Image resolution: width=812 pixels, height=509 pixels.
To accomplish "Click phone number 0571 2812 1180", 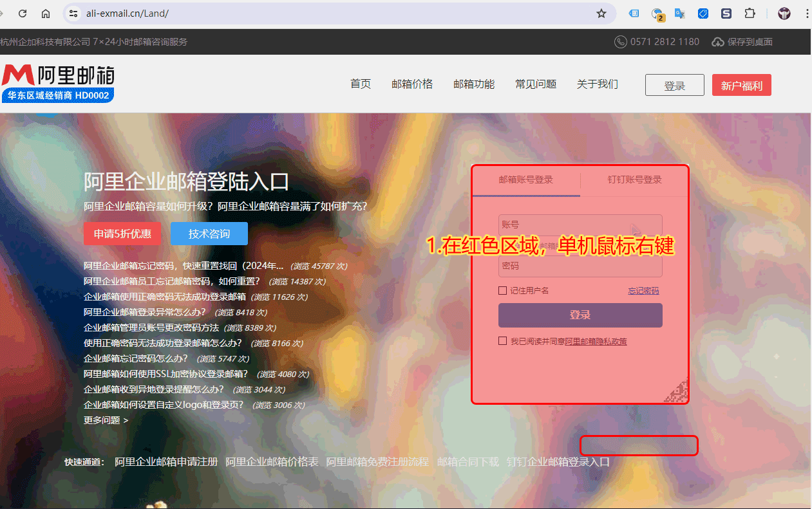I will coord(665,42).
